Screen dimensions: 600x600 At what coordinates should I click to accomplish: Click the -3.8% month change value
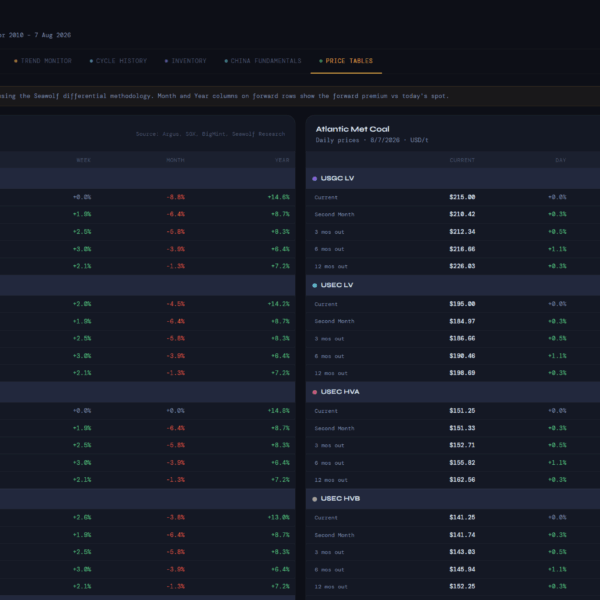(x=176, y=517)
